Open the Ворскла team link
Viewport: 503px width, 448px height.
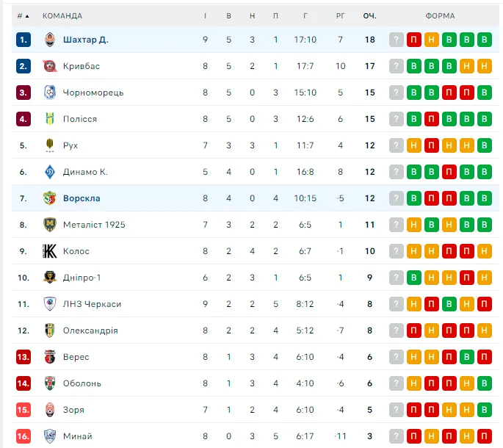coord(82,198)
